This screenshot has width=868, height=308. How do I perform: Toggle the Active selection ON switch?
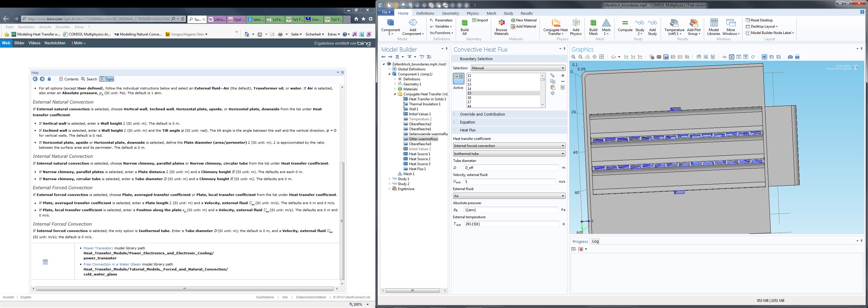(x=458, y=79)
